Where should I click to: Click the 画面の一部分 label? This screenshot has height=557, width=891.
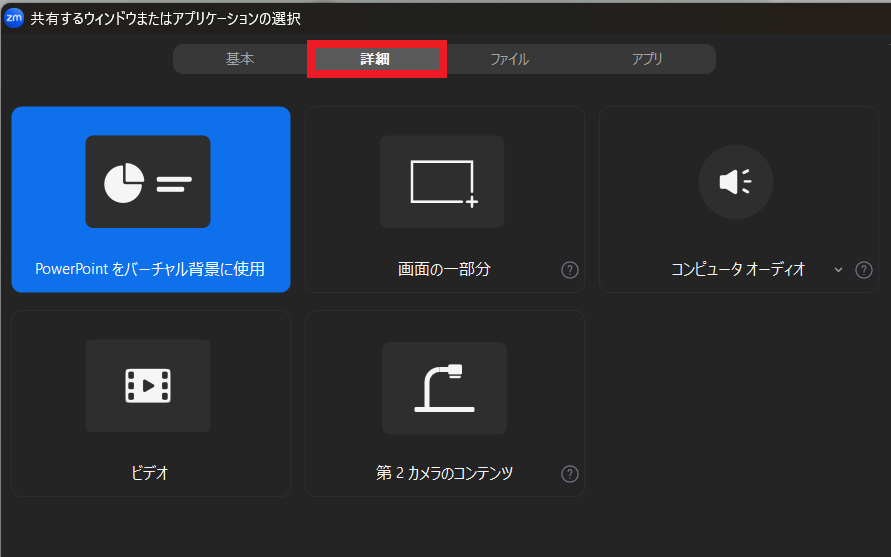444,269
